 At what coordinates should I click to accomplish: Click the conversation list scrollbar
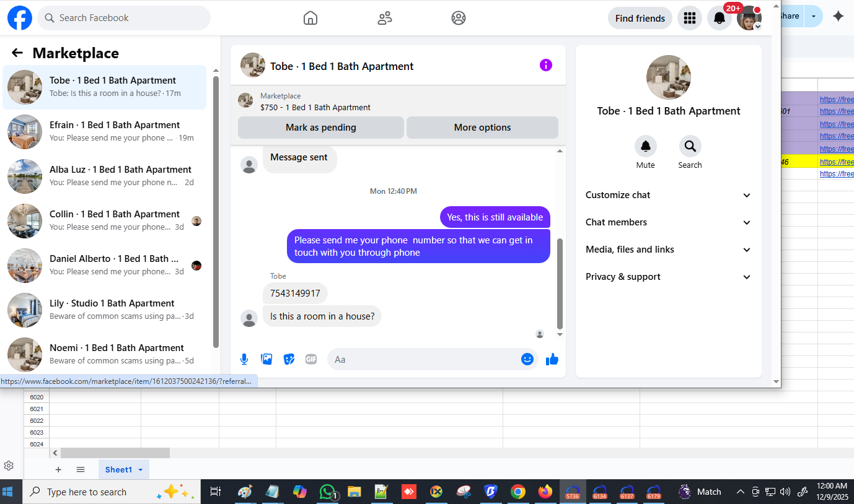click(x=216, y=212)
